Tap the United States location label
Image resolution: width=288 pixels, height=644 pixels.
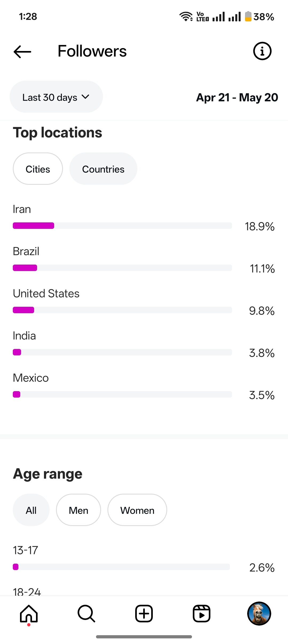coord(46,293)
